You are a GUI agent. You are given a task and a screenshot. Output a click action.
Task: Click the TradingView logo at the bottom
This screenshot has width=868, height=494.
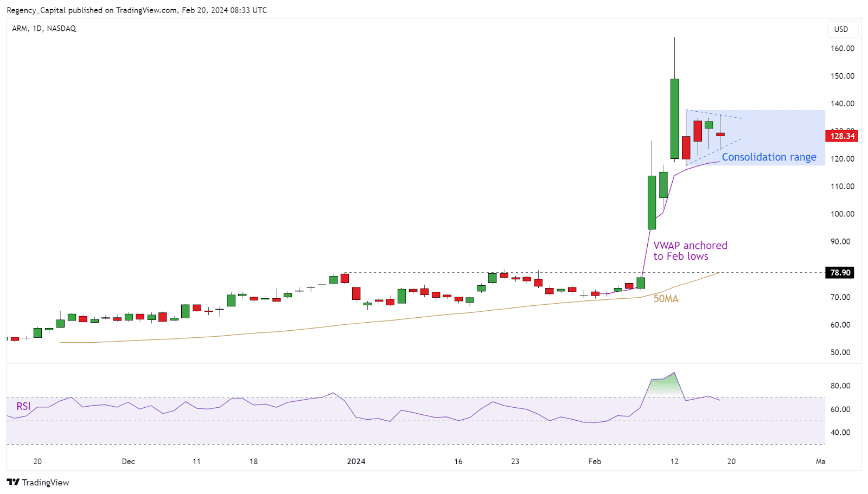(x=38, y=482)
